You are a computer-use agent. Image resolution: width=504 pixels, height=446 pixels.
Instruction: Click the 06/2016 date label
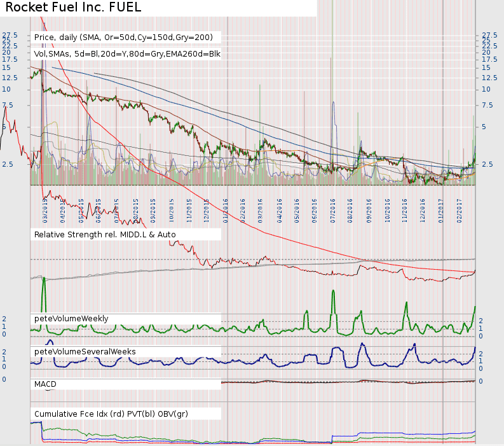pyautogui.click(x=315, y=211)
